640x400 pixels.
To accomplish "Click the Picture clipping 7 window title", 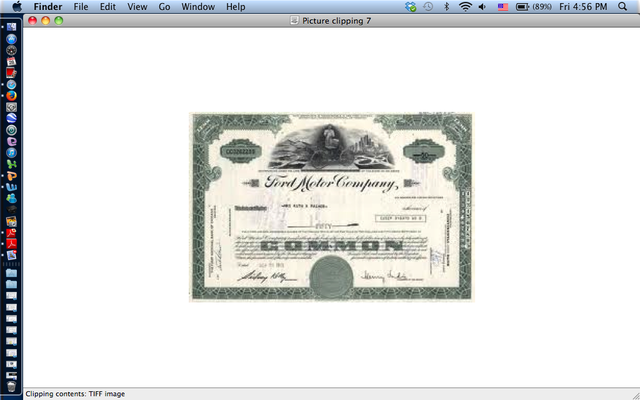I will coord(337,21).
